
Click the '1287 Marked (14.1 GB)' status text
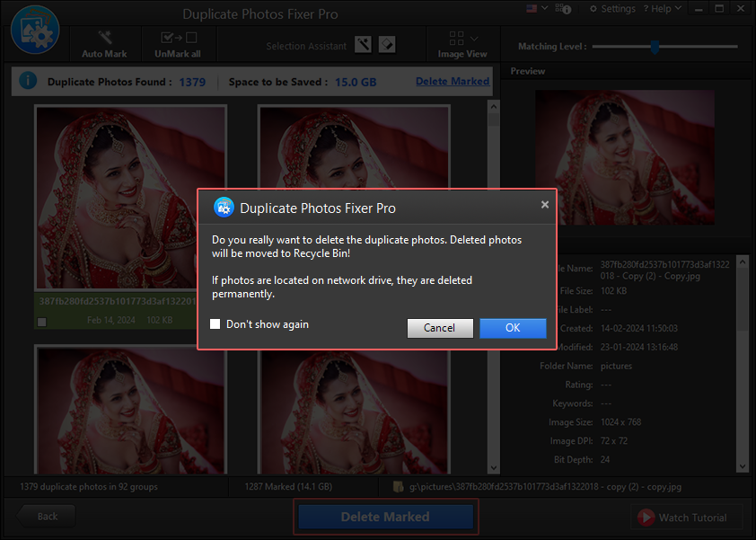tap(288, 487)
